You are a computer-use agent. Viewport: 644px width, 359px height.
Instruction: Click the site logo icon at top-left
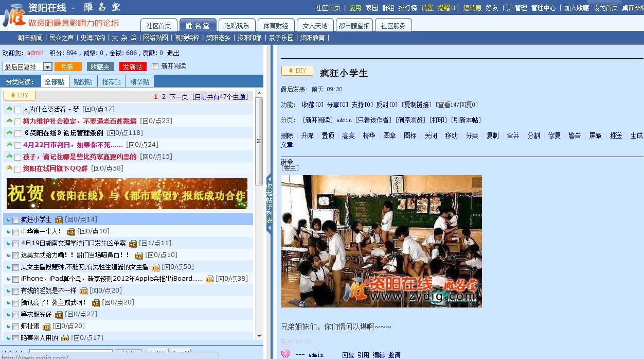pos(14,15)
